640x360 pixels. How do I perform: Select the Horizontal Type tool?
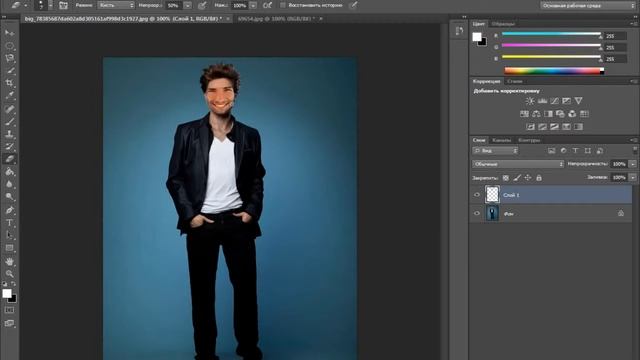pyautogui.click(x=9, y=223)
